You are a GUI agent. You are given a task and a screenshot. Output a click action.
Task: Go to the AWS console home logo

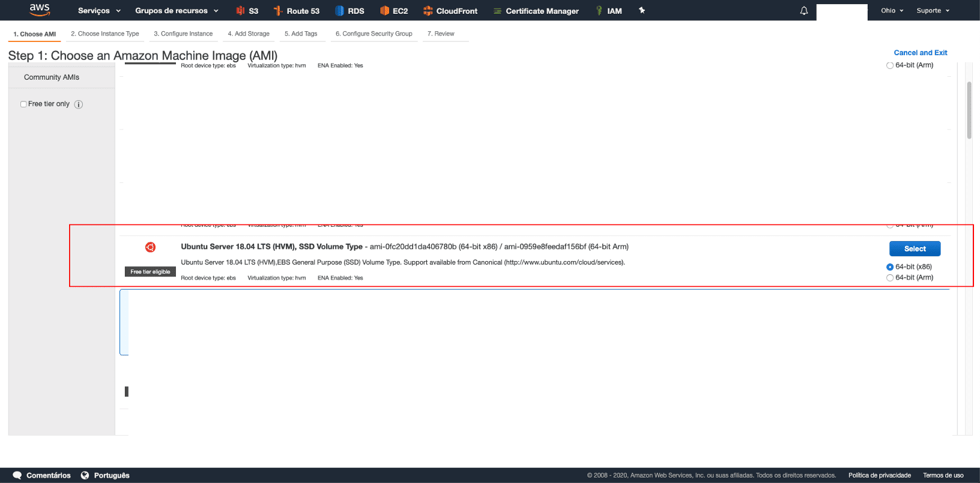[x=40, y=10]
